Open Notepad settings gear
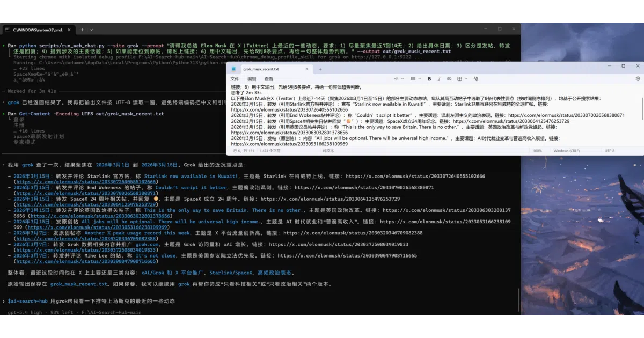The width and height of the screenshot is (644, 338). point(638,79)
